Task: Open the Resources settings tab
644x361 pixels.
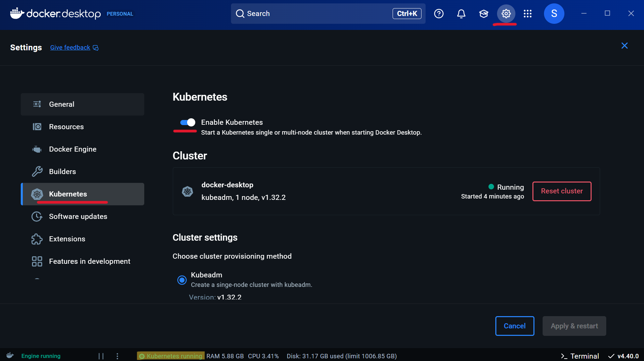Action: (x=82, y=127)
